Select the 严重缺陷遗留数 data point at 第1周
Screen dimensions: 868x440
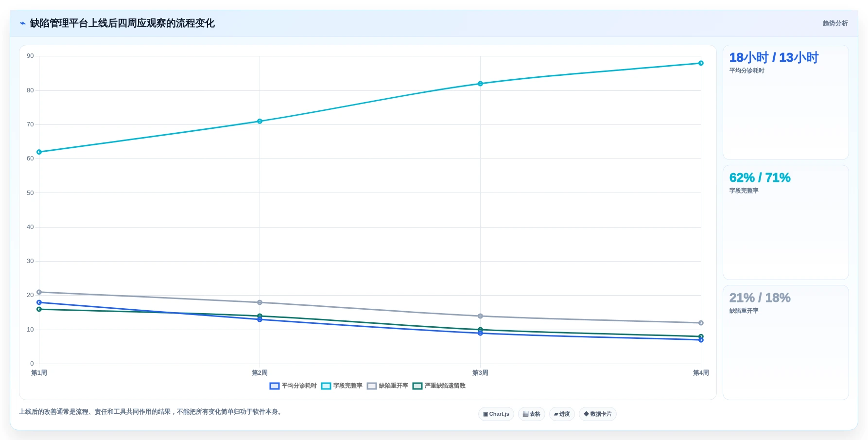tap(39, 309)
